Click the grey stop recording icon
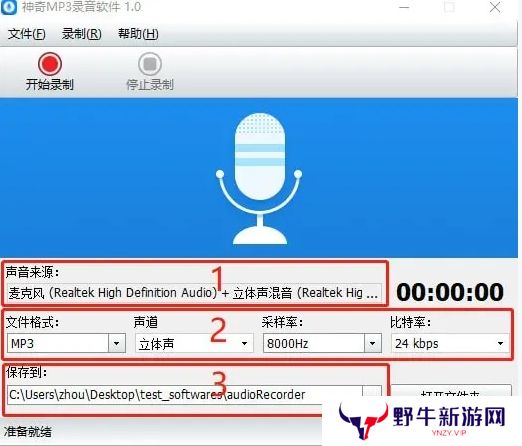This screenshot has height=446, width=522. pyautogui.click(x=150, y=64)
